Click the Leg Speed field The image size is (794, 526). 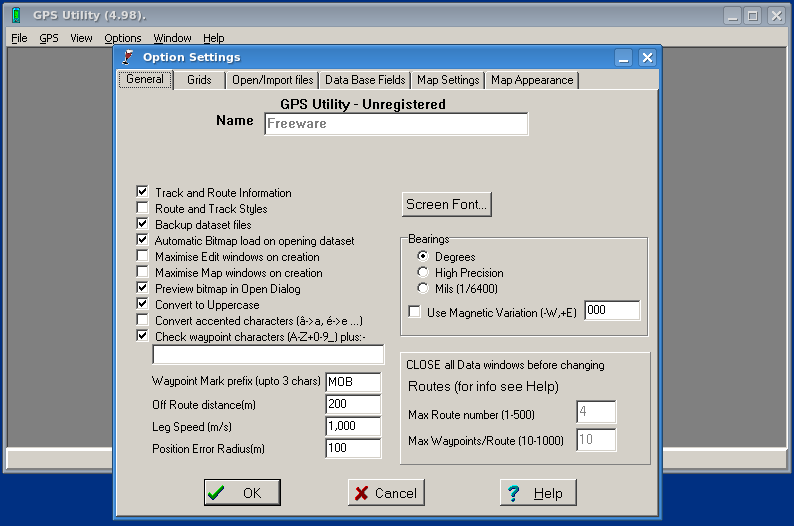(353, 426)
